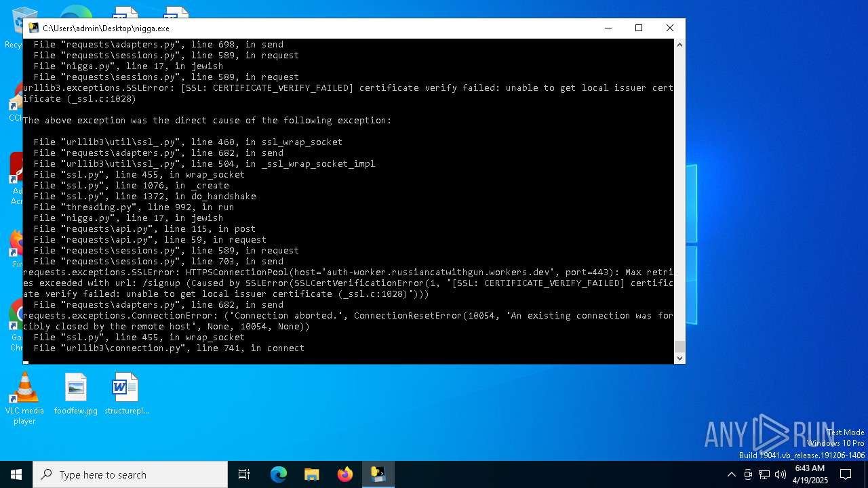Click the 'File "threading.py", line 992' line
This screenshot has width=868, height=488.
tap(134, 207)
